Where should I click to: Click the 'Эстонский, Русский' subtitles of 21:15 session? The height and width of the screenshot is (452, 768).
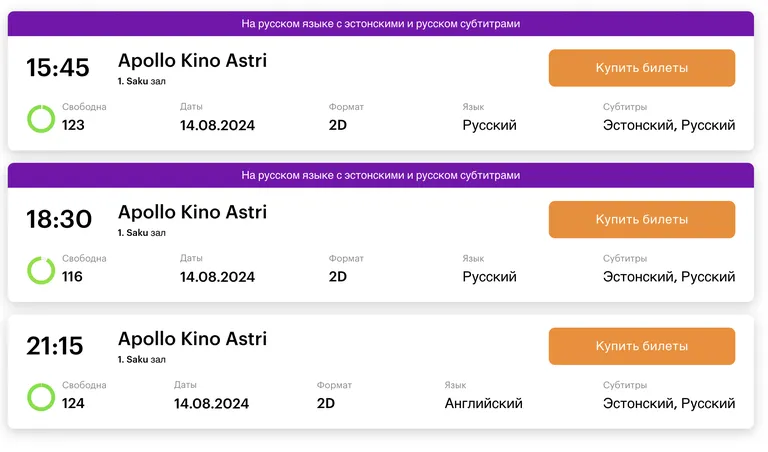click(669, 404)
